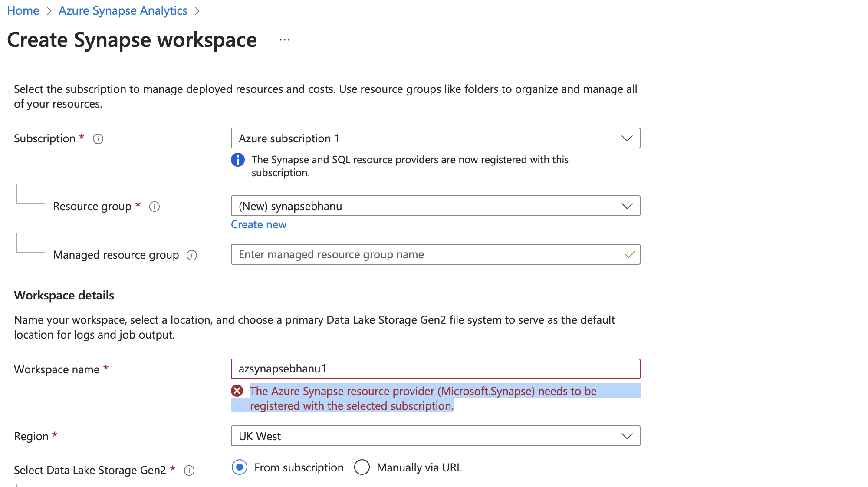Expand the Azure subscription 1 dropdown
Screen dimensions: 868x487
435,138
